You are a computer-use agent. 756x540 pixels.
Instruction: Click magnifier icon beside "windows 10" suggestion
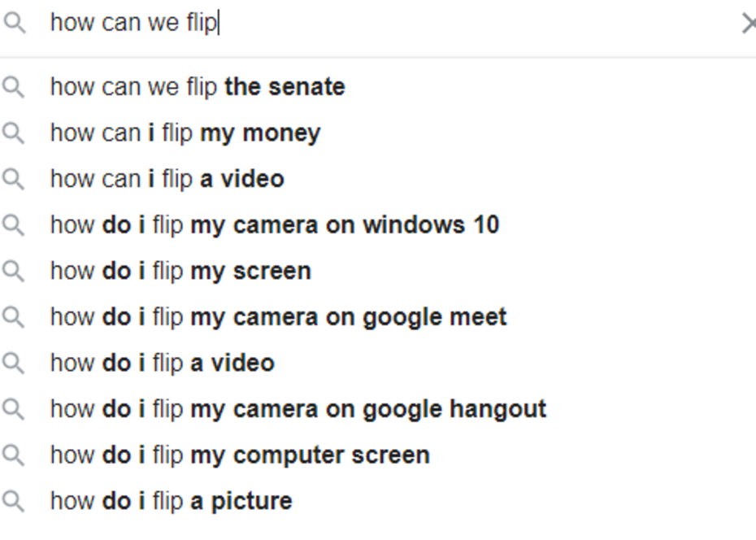tap(14, 225)
